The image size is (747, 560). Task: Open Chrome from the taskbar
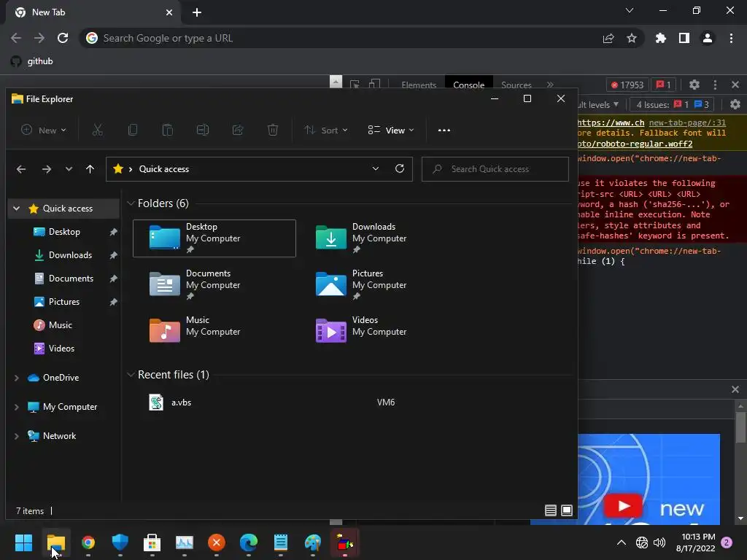pyautogui.click(x=88, y=542)
